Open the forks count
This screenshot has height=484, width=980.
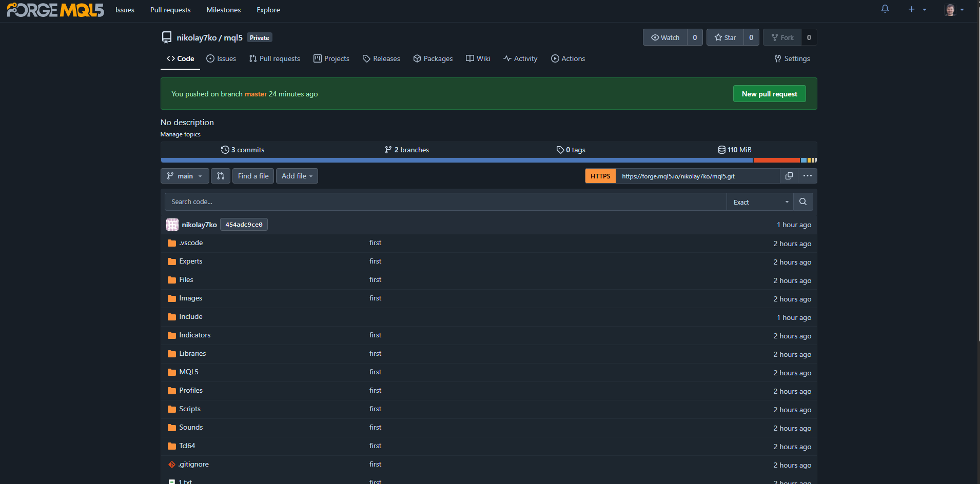click(x=809, y=37)
